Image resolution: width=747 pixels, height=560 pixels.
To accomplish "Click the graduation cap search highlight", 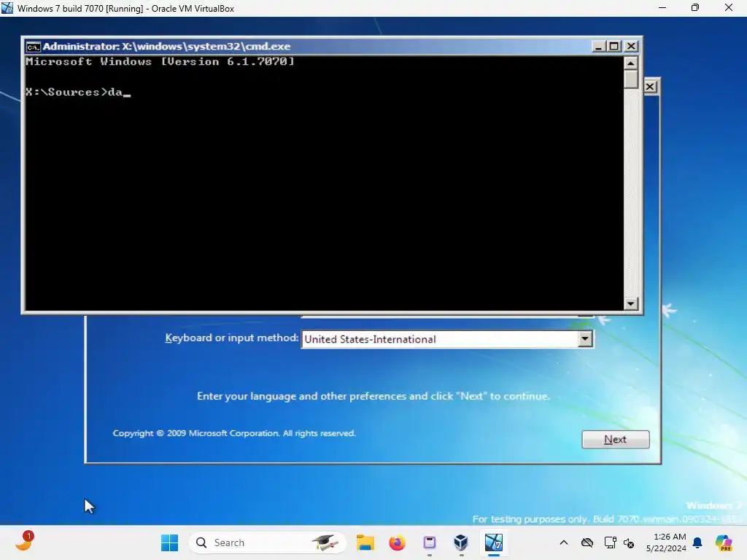I will coord(325,542).
